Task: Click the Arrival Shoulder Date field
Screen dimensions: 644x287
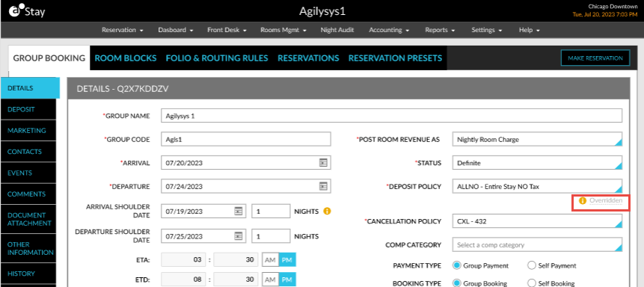Action: click(203, 211)
